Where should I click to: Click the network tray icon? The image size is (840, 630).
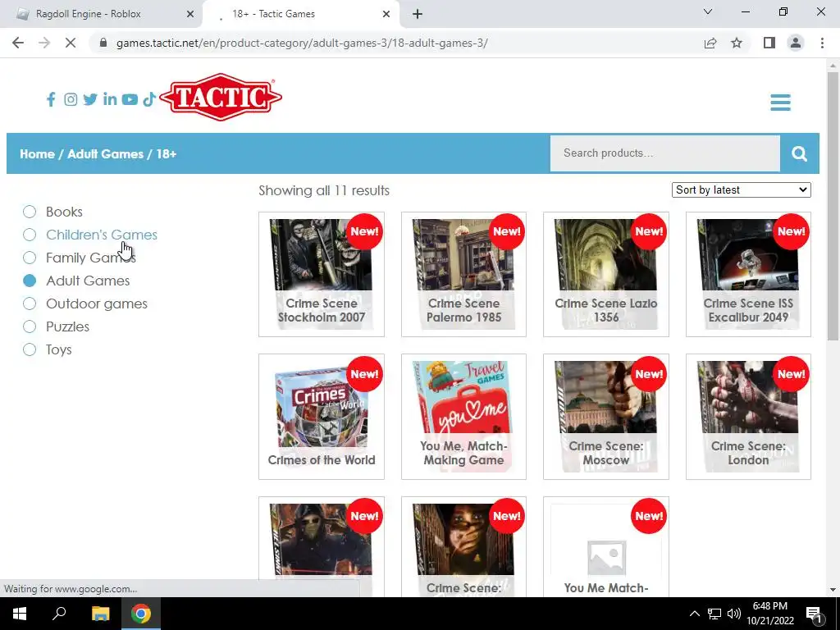pyautogui.click(x=714, y=614)
